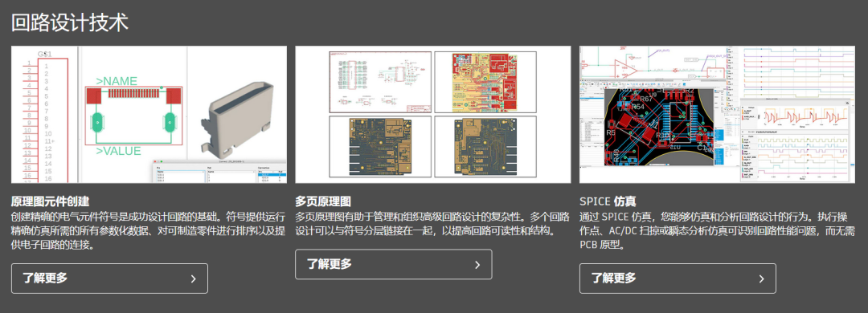
Task: Click description text starting 创建精确的电气元件符号
Action: click(x=149, y=230)
